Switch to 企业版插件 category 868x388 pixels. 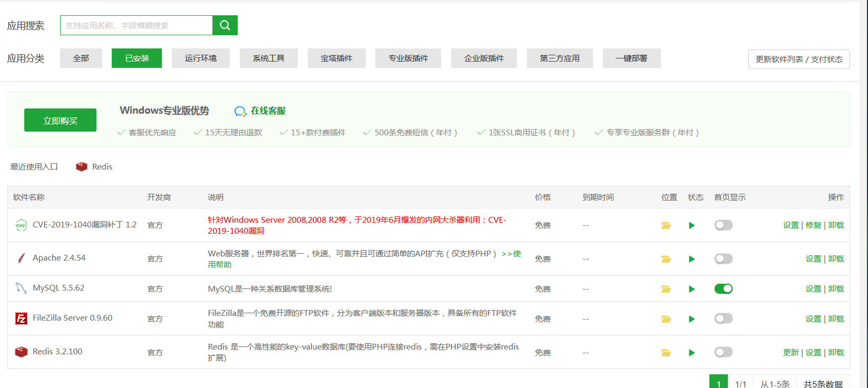(484, 58)
